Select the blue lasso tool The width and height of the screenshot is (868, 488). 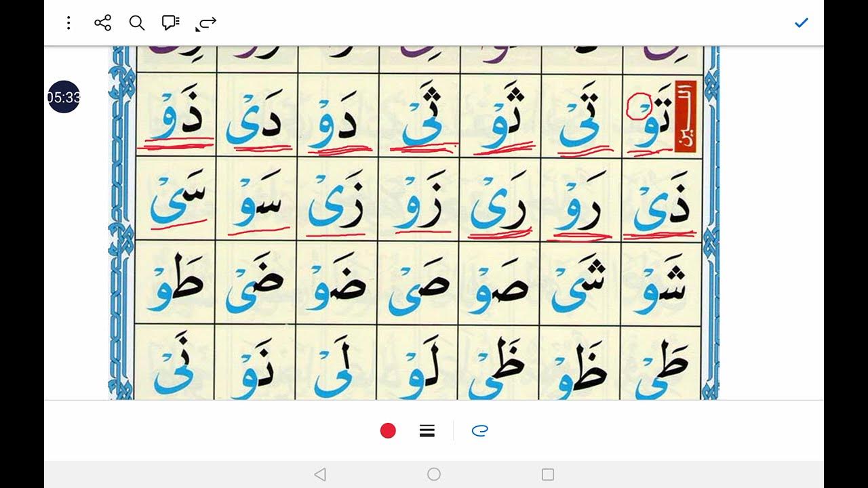coord(479,430)
